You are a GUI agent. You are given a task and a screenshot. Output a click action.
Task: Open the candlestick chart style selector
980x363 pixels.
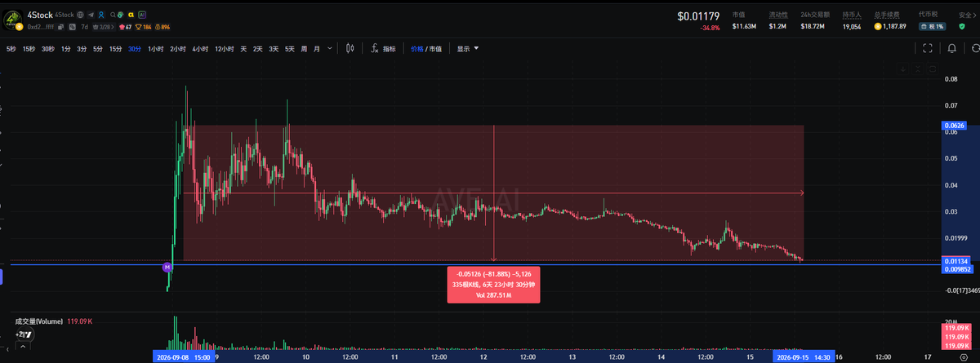[350, 49]
